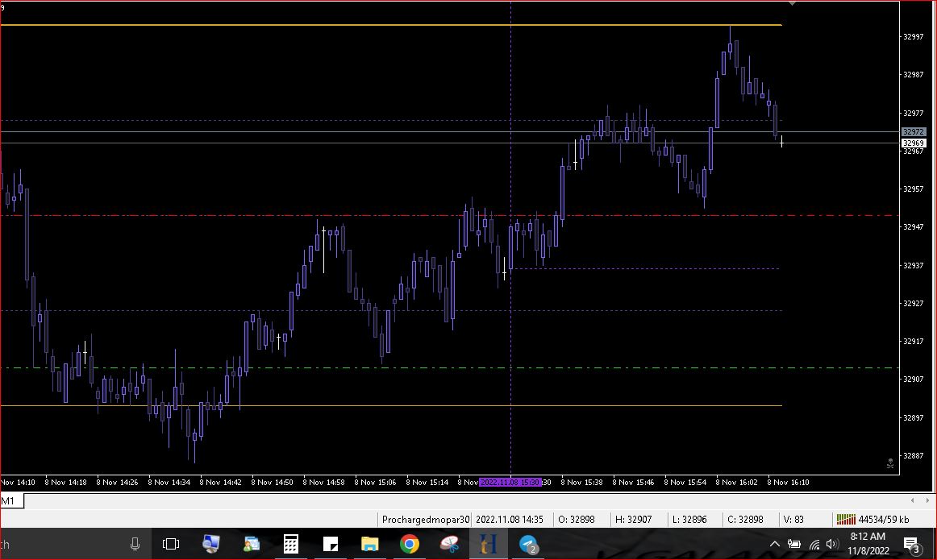
Task: Click the 32987 price scale value
Action: [913, 75]
